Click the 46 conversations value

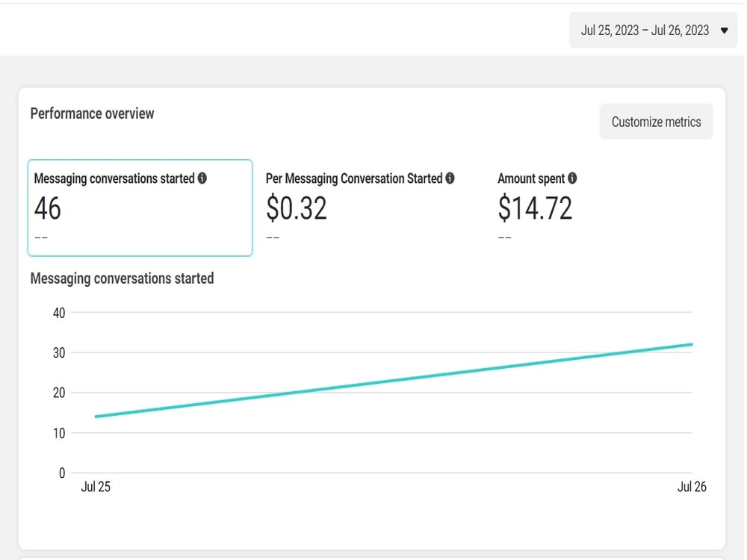tap(47, 210)
